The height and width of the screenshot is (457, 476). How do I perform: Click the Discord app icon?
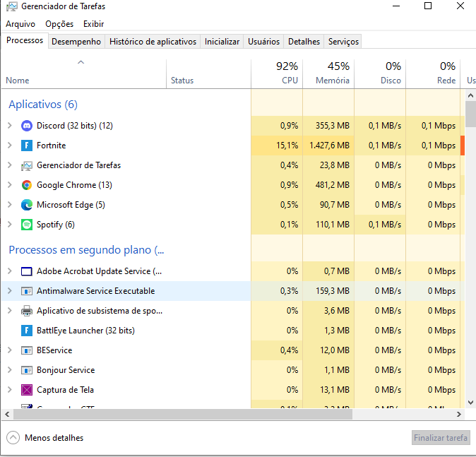27,126
